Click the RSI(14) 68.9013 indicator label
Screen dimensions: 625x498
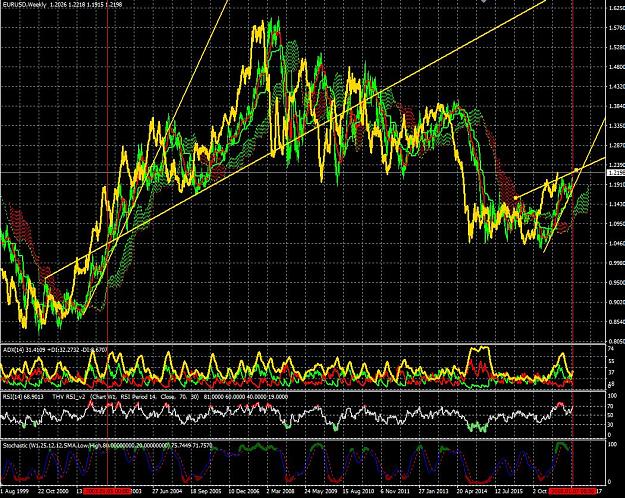(23, 397)
